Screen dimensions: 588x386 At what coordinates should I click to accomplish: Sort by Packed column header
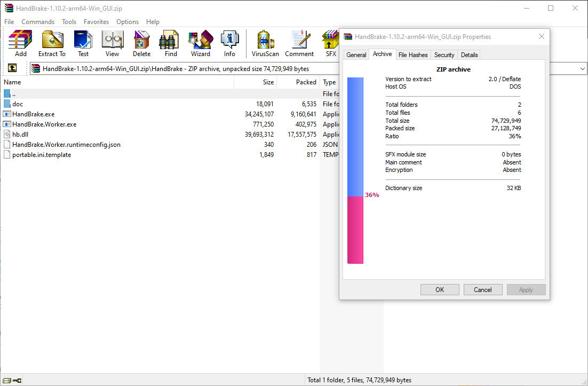click(298, 82)
